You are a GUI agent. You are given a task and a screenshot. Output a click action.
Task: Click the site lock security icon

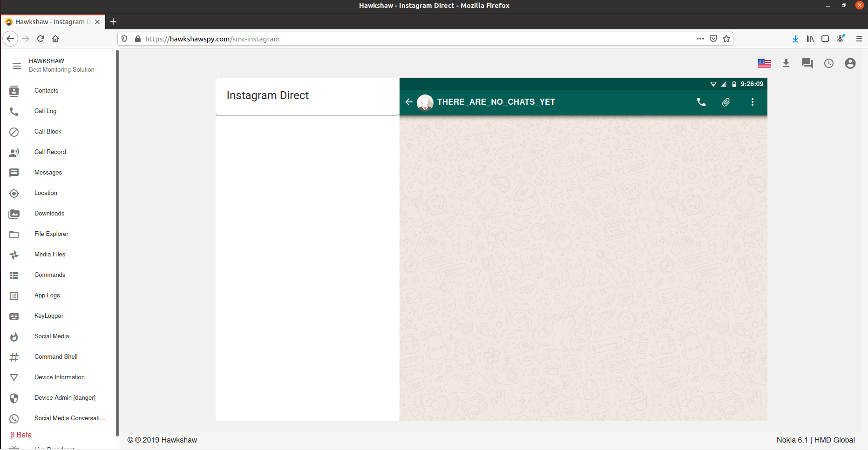[x=138, y=39]
